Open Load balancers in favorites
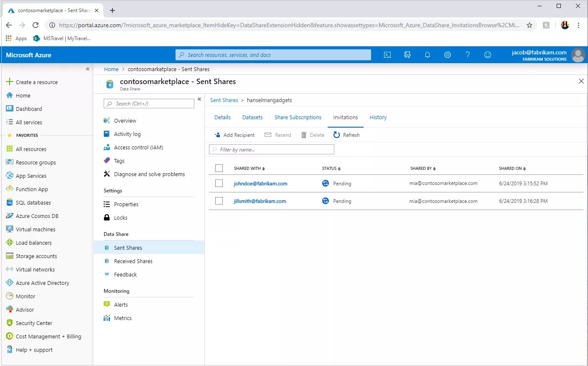Image resolution: width=588 pixels, height=366 pixels. tap(33, 243)
